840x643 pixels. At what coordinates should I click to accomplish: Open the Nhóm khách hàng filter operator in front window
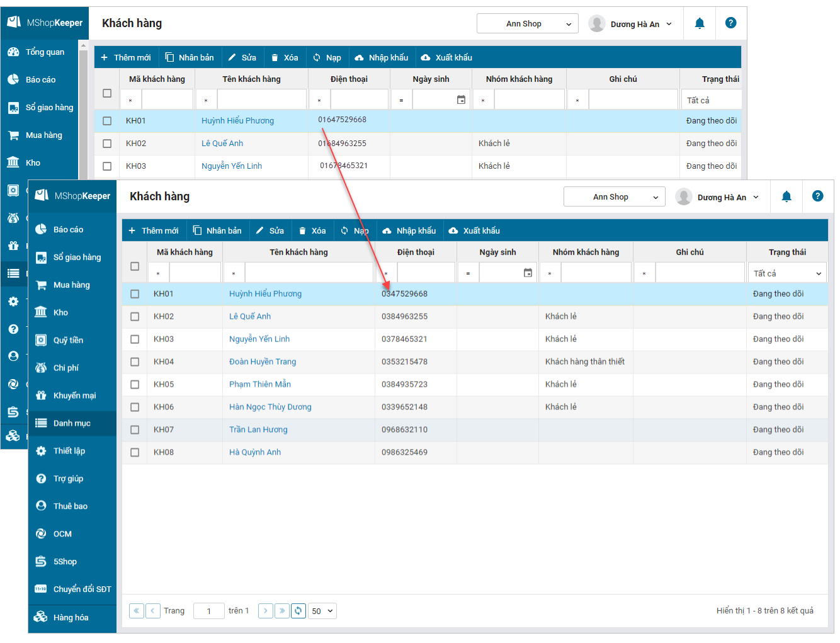pos(550,273)
